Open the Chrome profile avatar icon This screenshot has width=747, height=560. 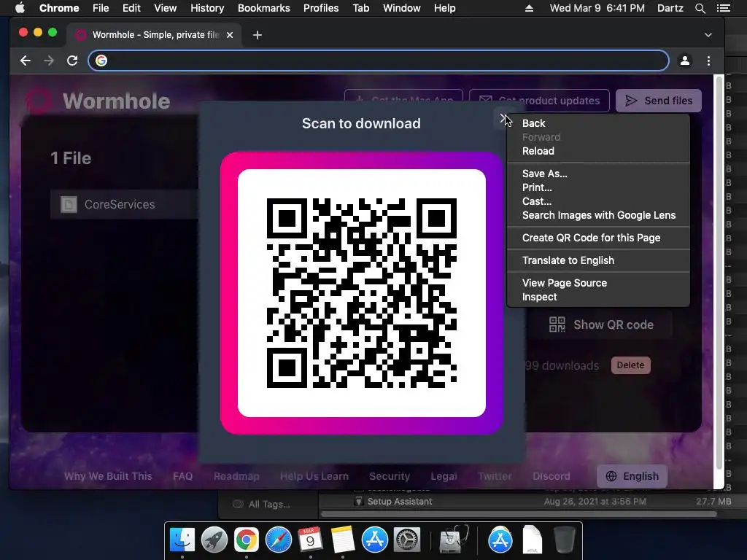tap(685, 61)
